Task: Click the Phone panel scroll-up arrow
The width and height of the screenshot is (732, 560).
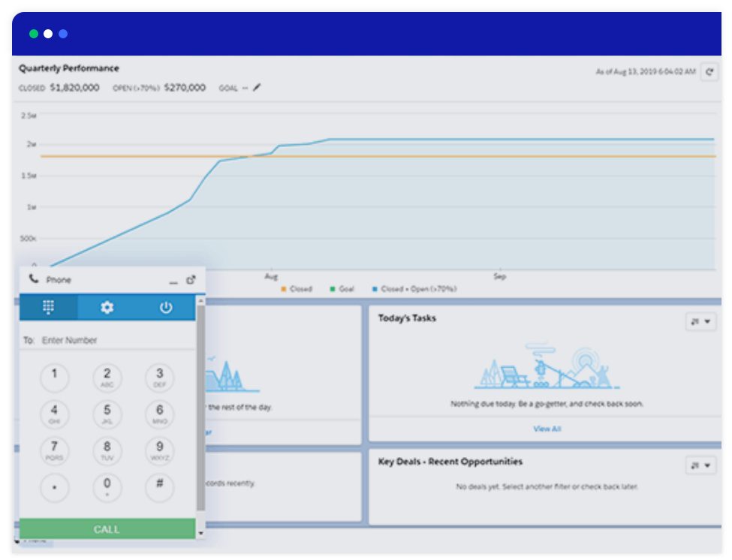Action: coord(200,301)
